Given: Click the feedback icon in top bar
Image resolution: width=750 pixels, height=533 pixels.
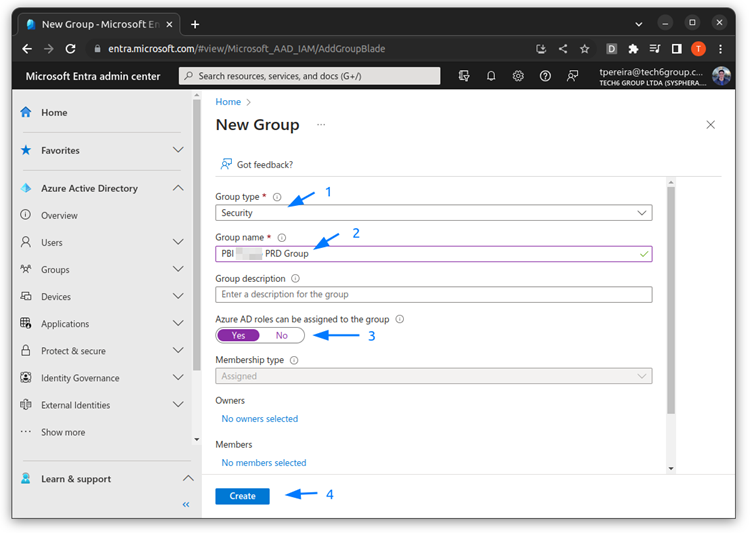Looking at the screenshot, I should coord(572,76).
